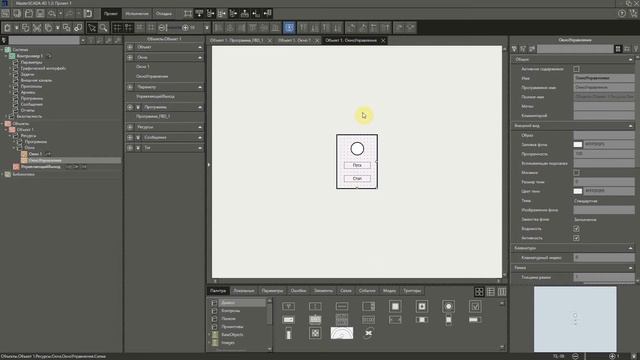
Task: Collapse the Программа group in object panel
Action: click(200, 107)
